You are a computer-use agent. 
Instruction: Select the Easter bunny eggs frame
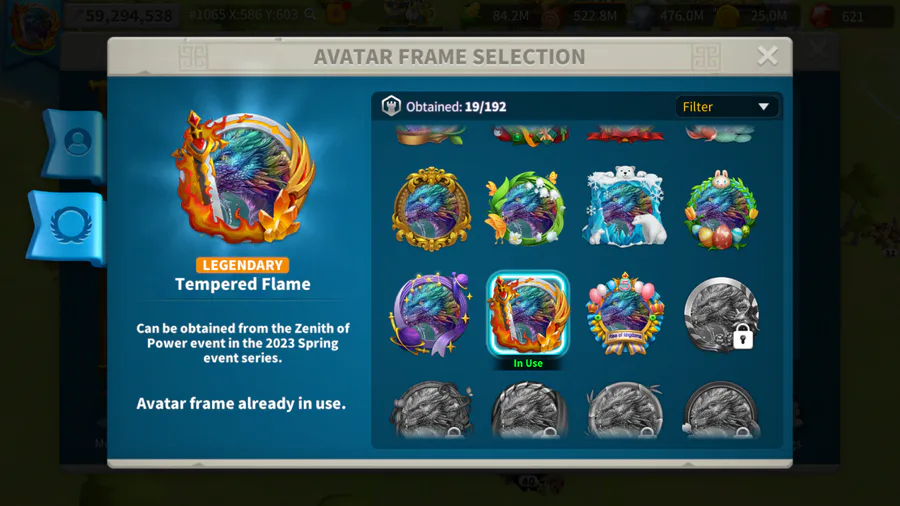coord(721,209)
